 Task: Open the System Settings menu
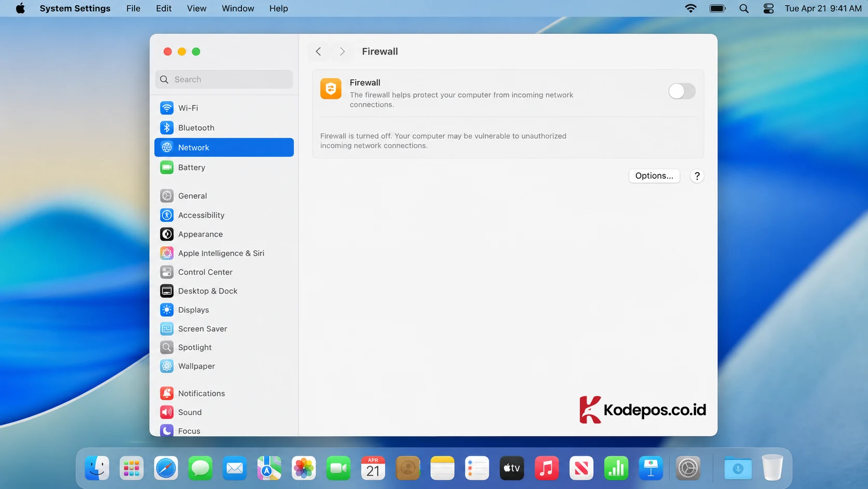pos(75,8)
